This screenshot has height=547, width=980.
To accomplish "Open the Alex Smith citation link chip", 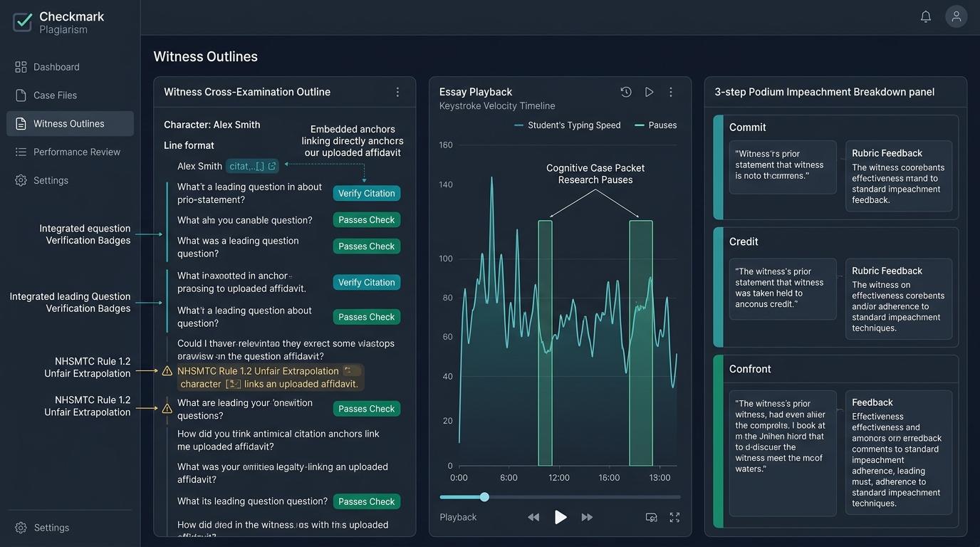I will (x=252, y=166).
